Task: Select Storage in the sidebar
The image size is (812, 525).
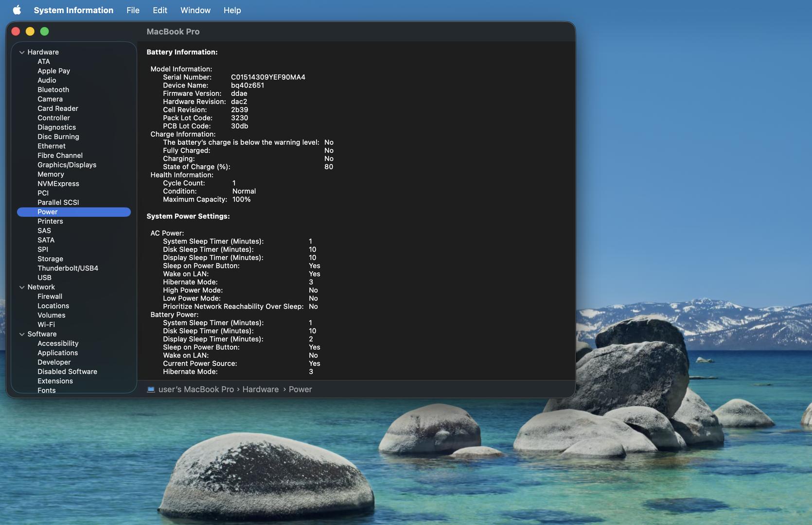Action: click(x=50, y=259)
